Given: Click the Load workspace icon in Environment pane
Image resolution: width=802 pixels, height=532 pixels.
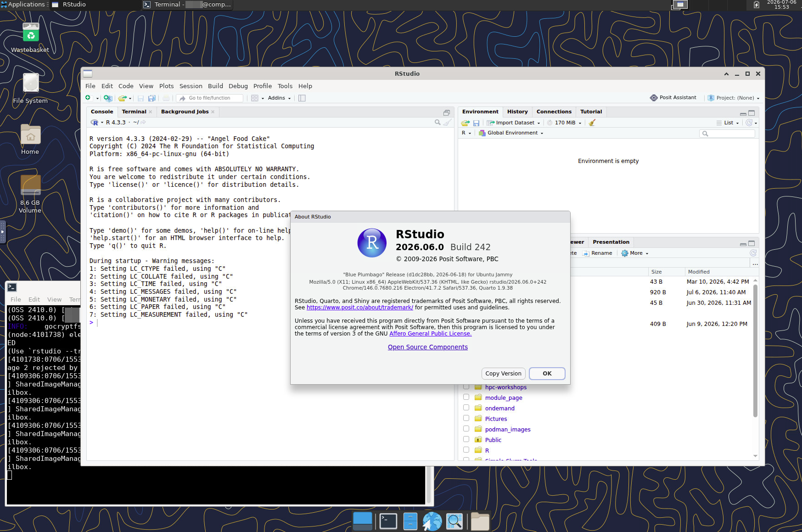Looking at the screenshot, I should (x=465, y=123).
